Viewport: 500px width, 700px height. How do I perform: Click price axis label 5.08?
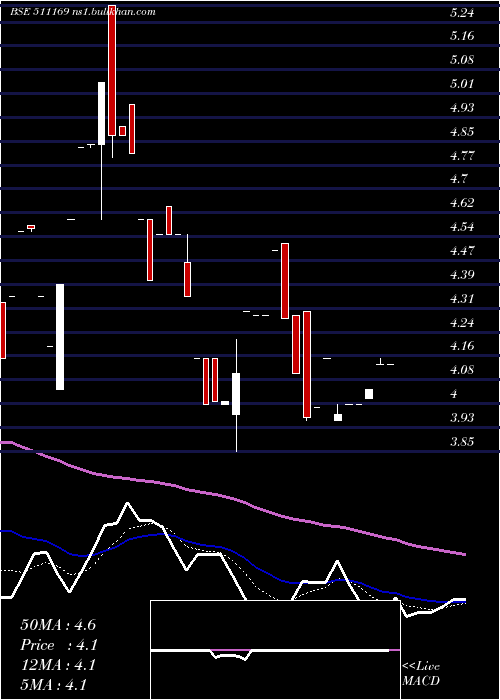[x=462, y=60]
